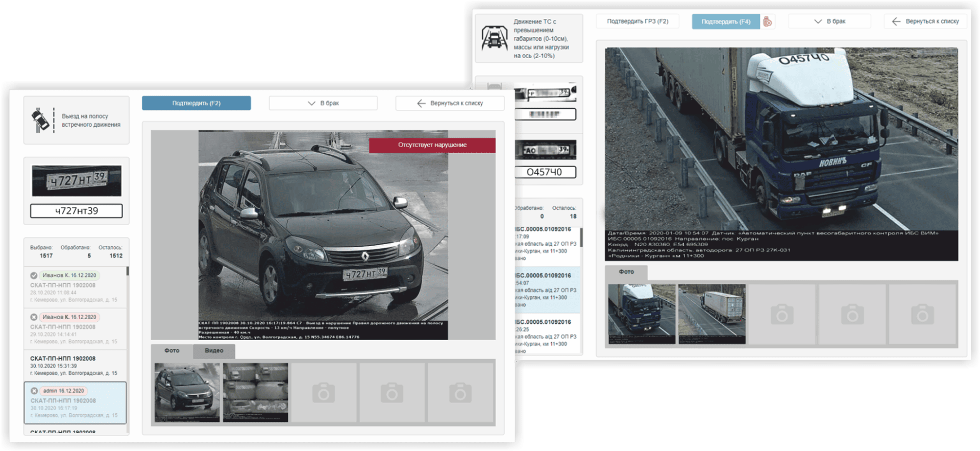Expand В брак dropdown above the Renault photo

(323, 103)
